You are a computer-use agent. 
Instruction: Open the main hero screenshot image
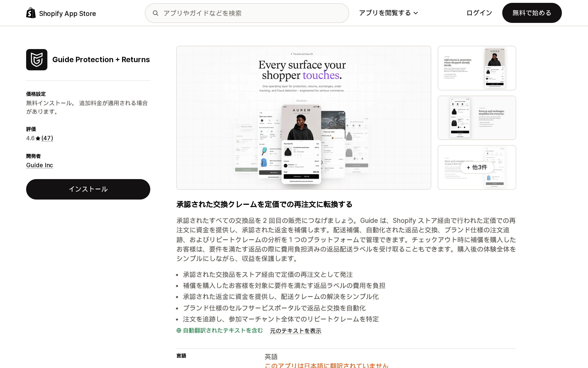coord(304,118)
